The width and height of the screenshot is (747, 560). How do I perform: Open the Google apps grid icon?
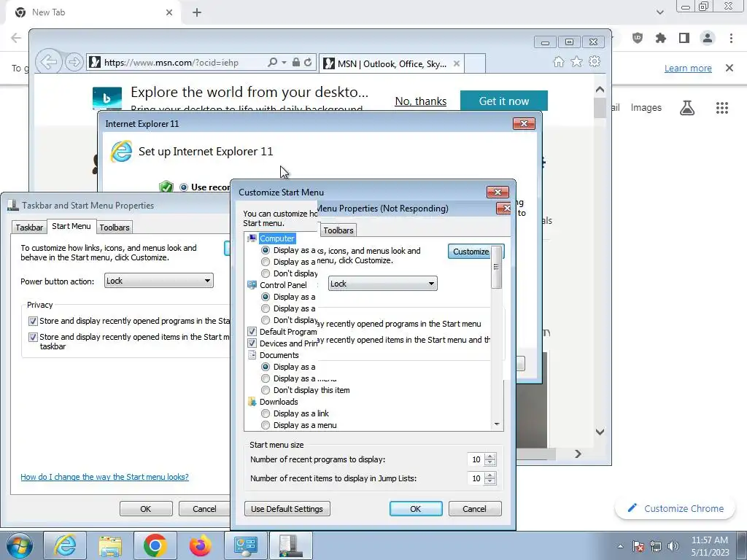coord(722,108)
